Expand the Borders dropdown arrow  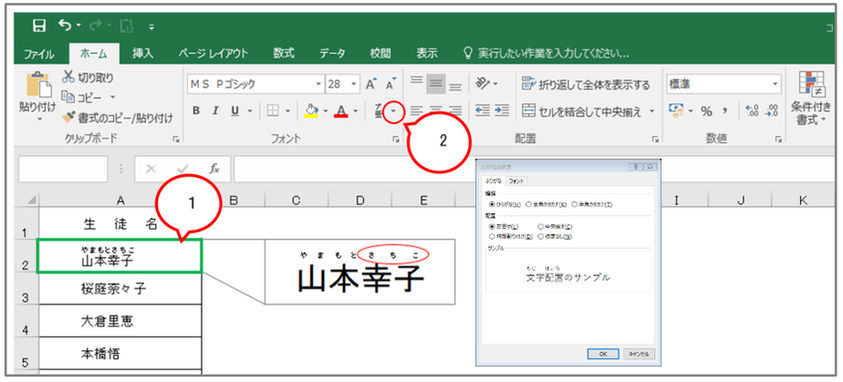coord(288,111)
